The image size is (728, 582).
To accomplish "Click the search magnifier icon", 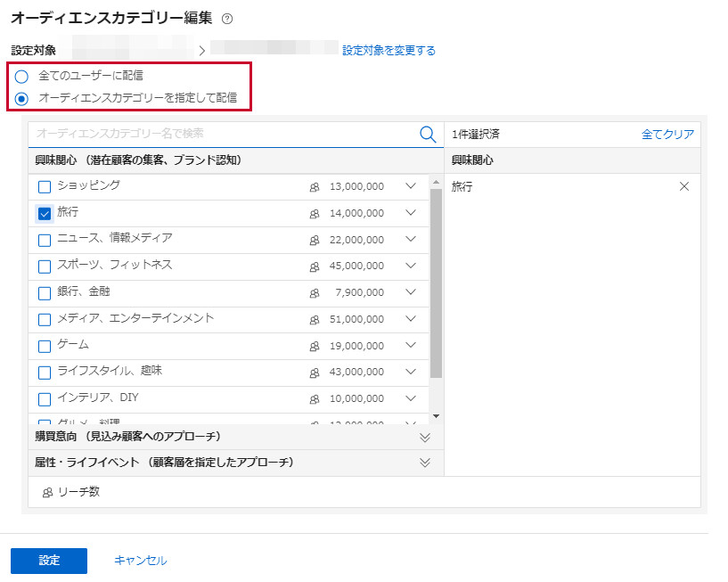I will [x=428, y=135].
